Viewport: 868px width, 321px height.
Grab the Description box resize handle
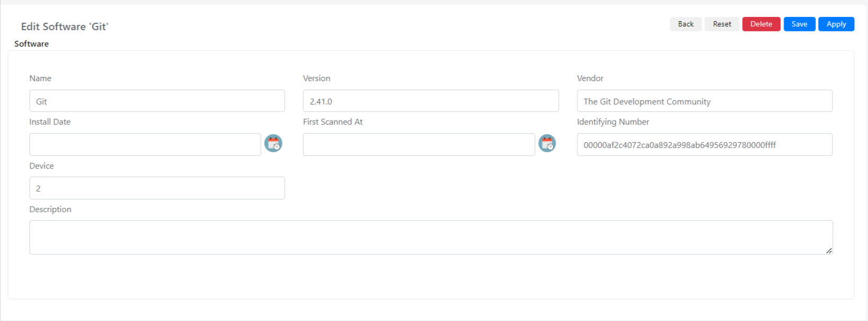(829, 250)
